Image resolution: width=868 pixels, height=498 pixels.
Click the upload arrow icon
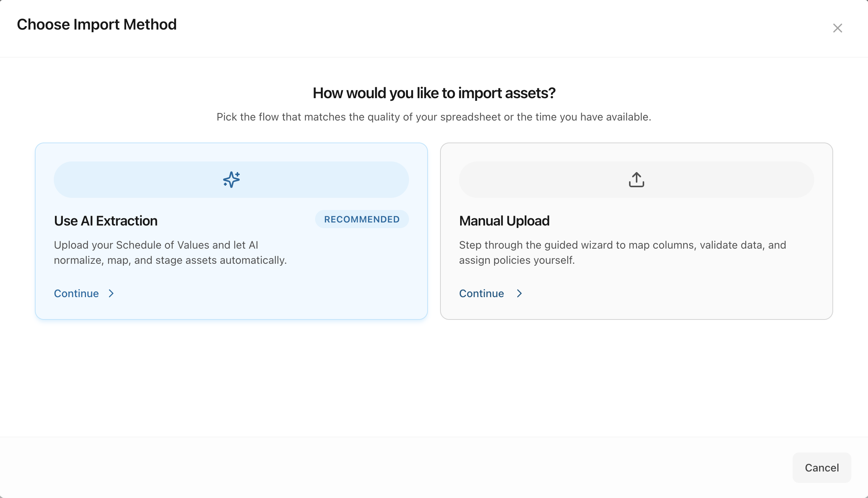[636, 180]
